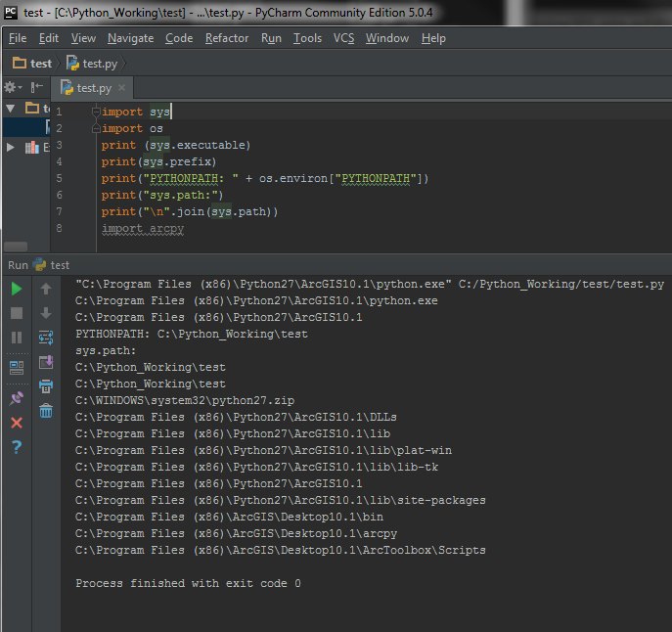Select the test run configuration tab label
672x632 pixels.
pyautogui.click(x=60, y=265)
